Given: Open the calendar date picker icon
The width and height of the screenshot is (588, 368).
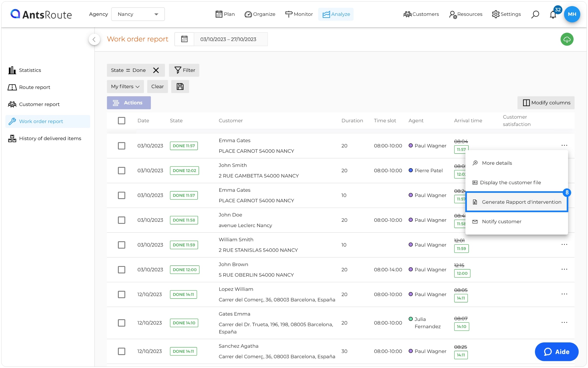Looking at the screenshot, I should tap(184, 39).
